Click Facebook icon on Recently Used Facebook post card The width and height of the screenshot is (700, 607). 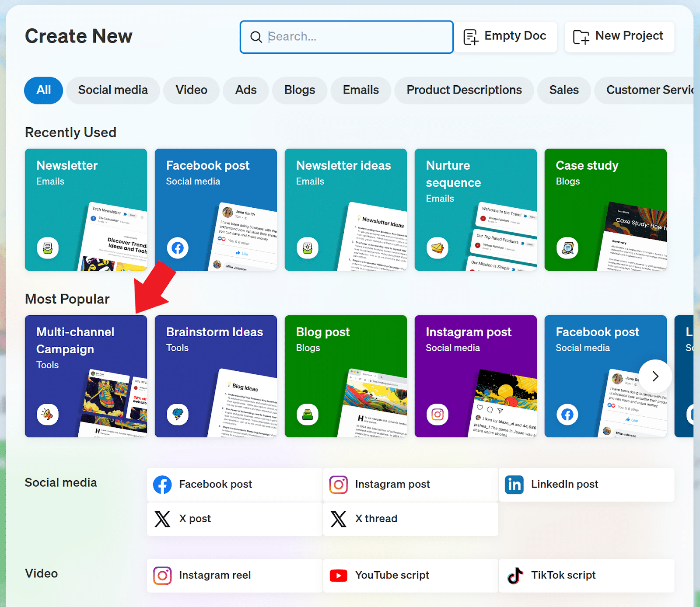point(178,248)
